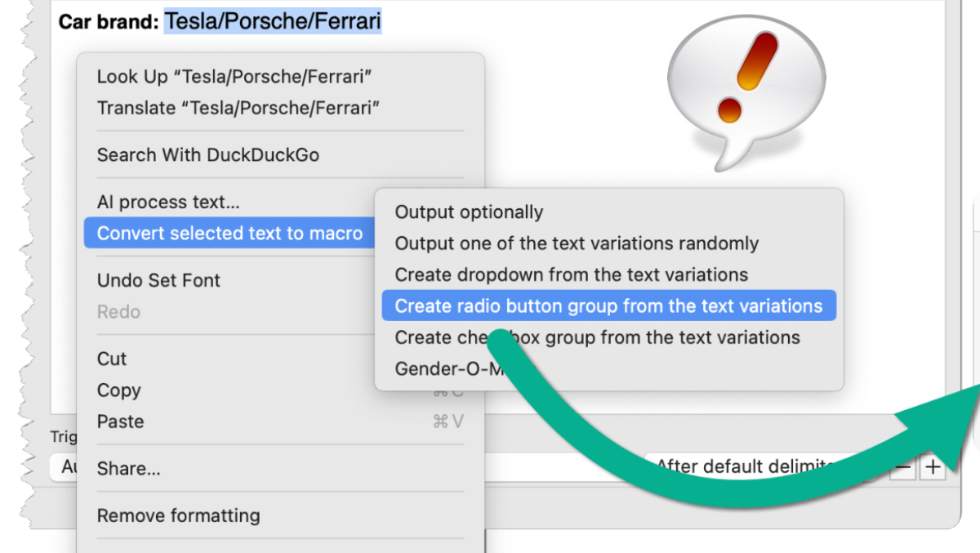Open AI process text... option
The image size is (980, 553).
pyautogui.click(x=168, y=202)
